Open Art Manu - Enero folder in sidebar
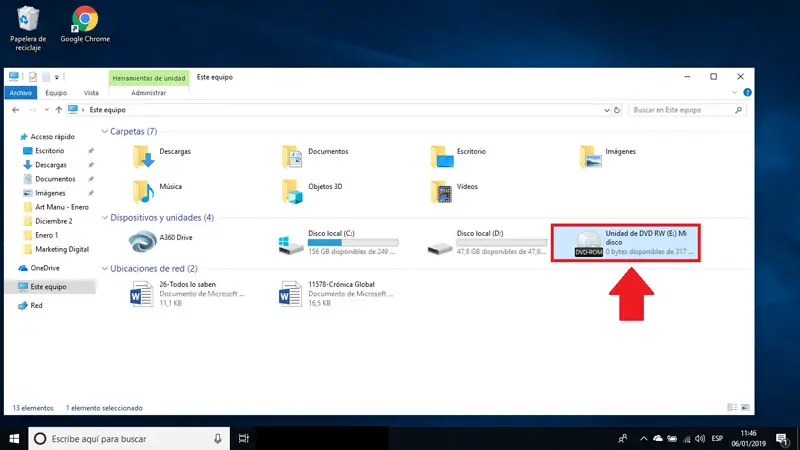 62,207
